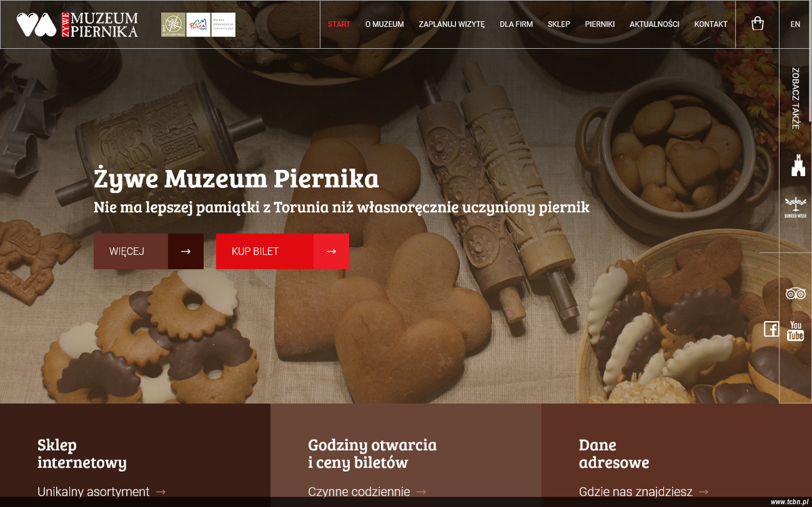The width and height of the screenshot is (812, 507).
Task: Open the PIERNIKI menu item
Action: [600, 24]
